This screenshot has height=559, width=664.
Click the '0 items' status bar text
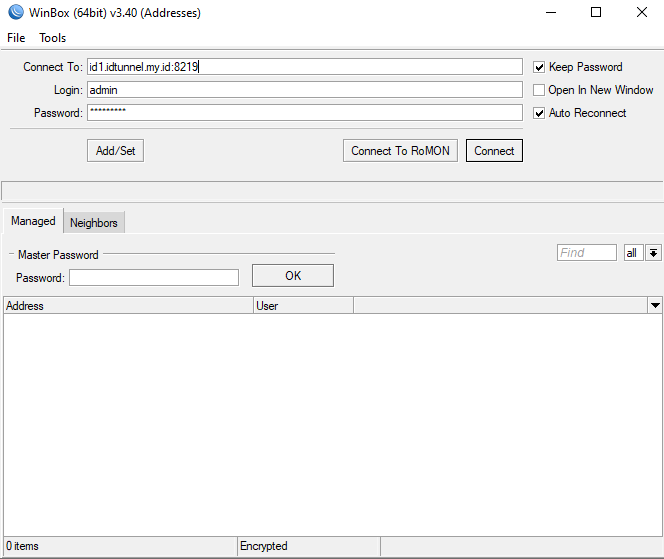[x=22, y=546]
